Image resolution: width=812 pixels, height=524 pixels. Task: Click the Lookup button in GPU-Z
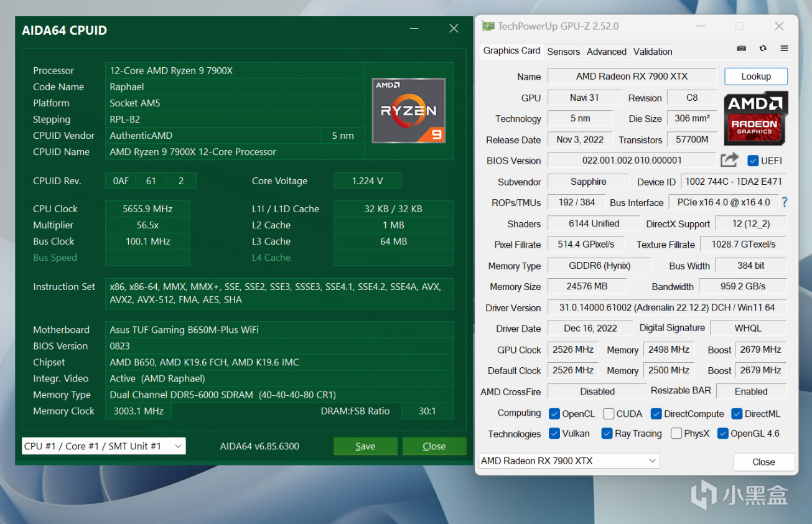pos(756,77)
